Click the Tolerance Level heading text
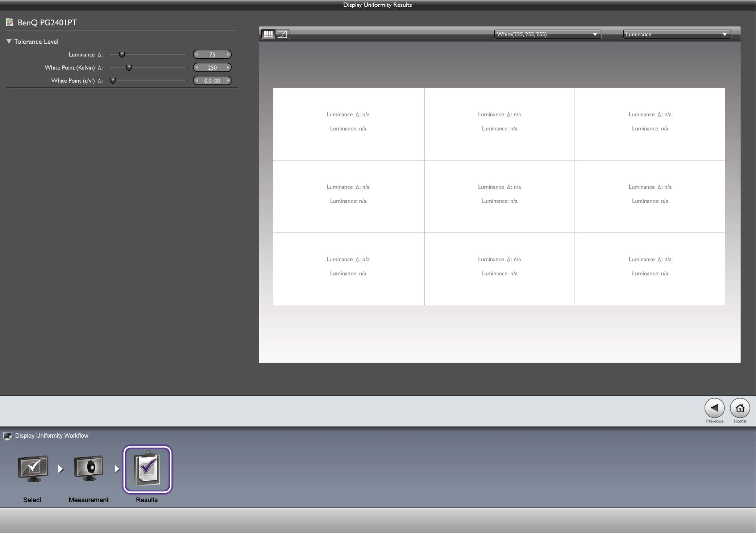The width and height of the screenshot is (756, 533). tap(36, 42)
